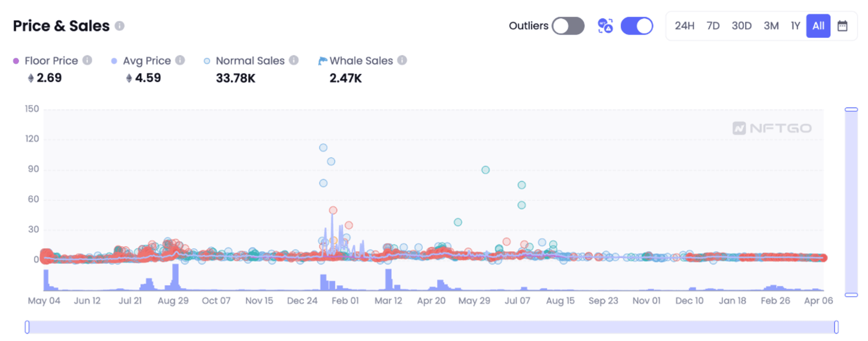Screen dimensions: 868x341
Task: Select the 24H time range
Action: 685,26
